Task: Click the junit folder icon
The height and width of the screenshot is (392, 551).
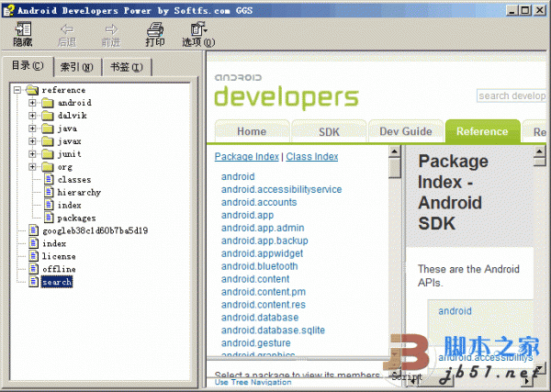Action: [48, 154]
